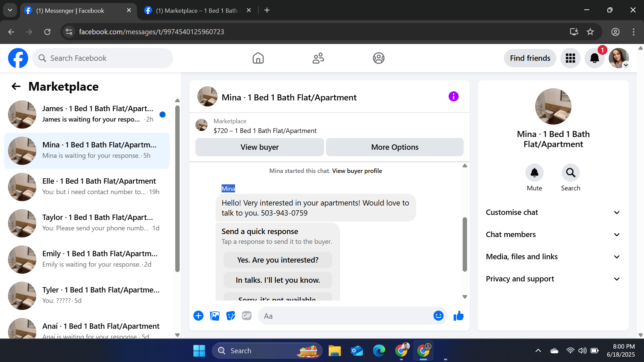This screenshot has height=362, width=644.
Task: Search in conversation magnifier icon
Action: coord(570,173)
